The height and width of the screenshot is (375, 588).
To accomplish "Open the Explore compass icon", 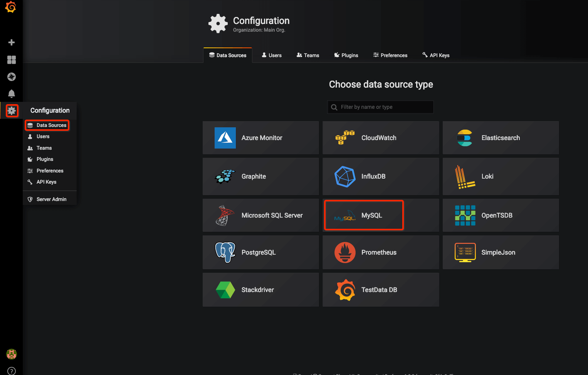I will pos(12,77).
